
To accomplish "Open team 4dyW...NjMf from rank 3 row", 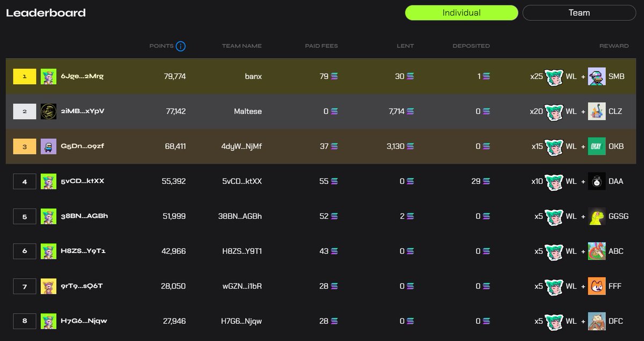I will coord(239,146).
